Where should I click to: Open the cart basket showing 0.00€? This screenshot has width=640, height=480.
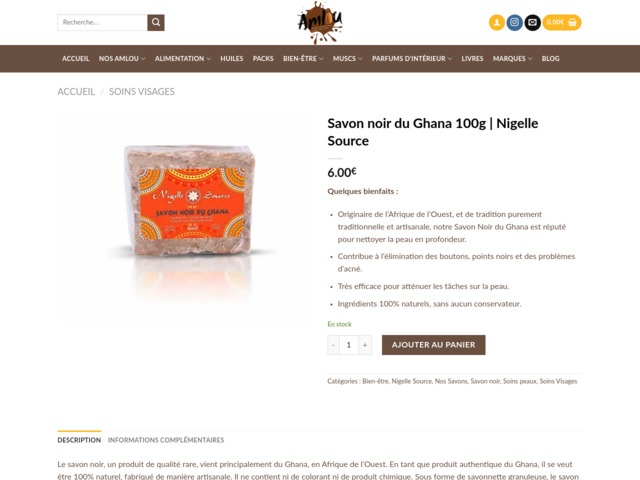pyautogui.click(x=562, y=22)
